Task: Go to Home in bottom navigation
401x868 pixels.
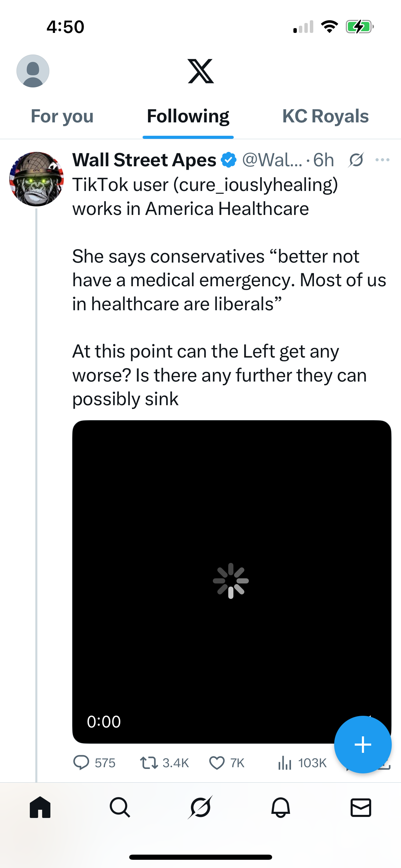Action: (40, 807)
